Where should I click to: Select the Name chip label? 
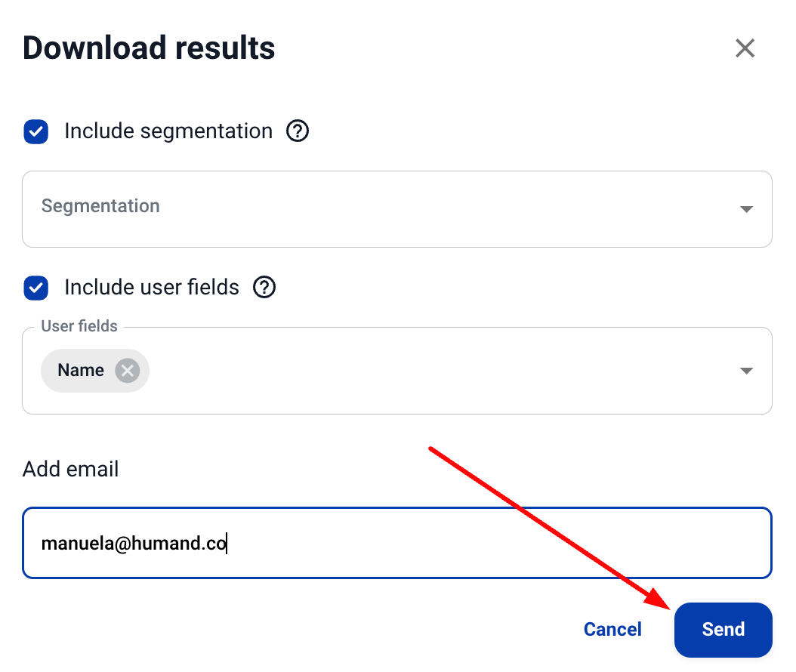81,371
